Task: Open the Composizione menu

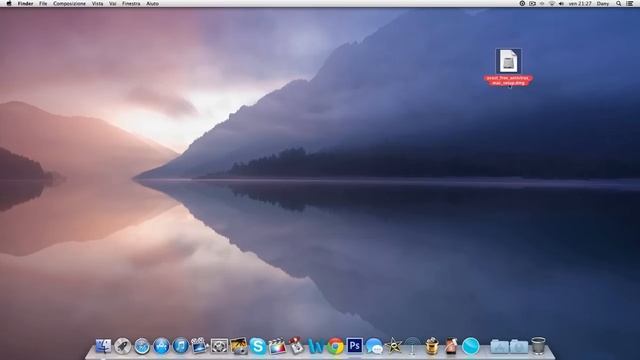Action: point(69,3)
